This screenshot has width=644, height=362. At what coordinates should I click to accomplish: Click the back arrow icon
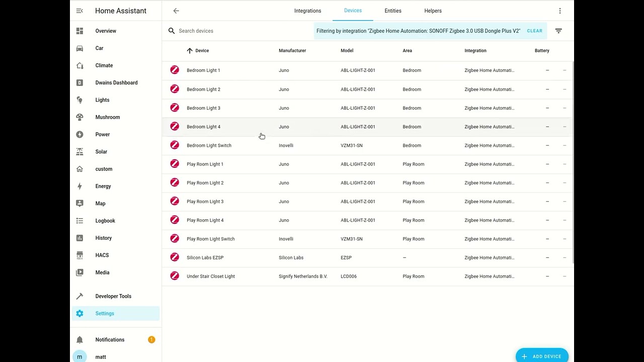pos(176,11)
